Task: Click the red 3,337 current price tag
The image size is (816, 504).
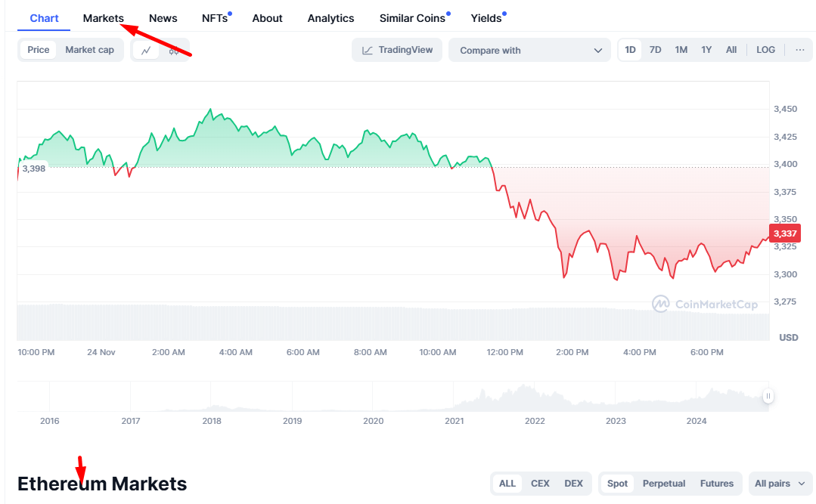Action: pyautogui.click(x=785, y=233)
